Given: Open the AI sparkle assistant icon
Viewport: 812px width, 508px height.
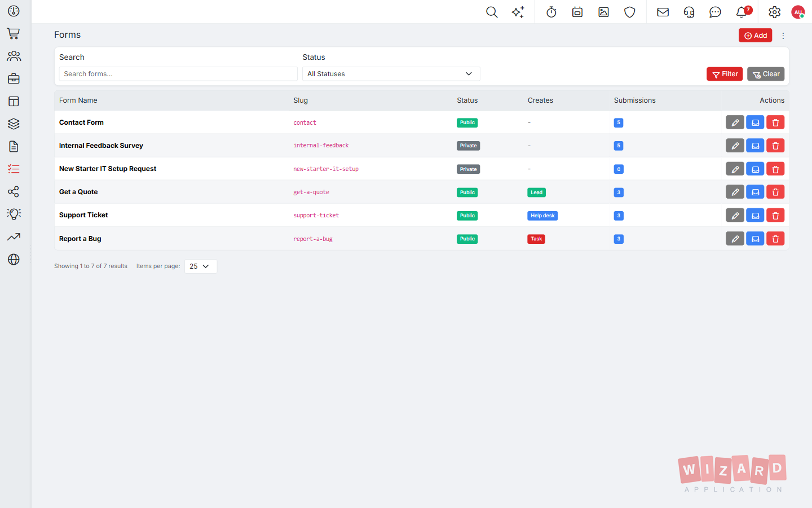Looking at the screenshot, I should click(518, 12).
